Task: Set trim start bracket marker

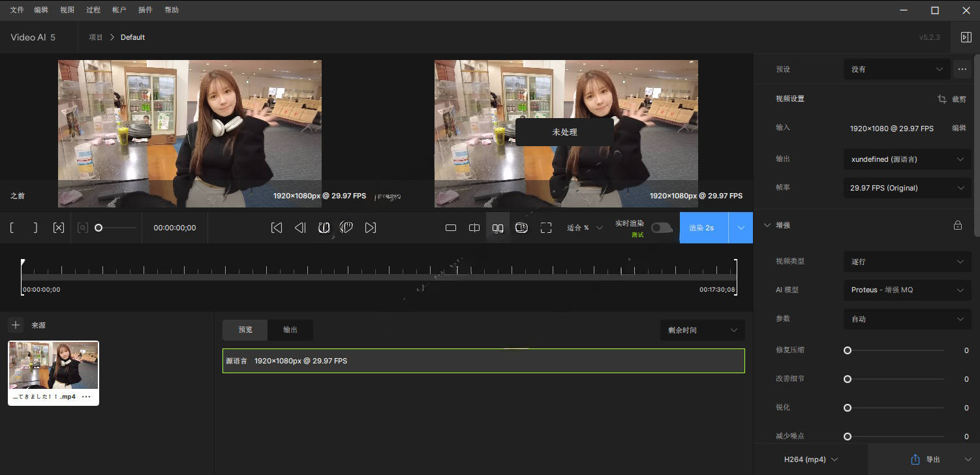Action: click(12, 228)
